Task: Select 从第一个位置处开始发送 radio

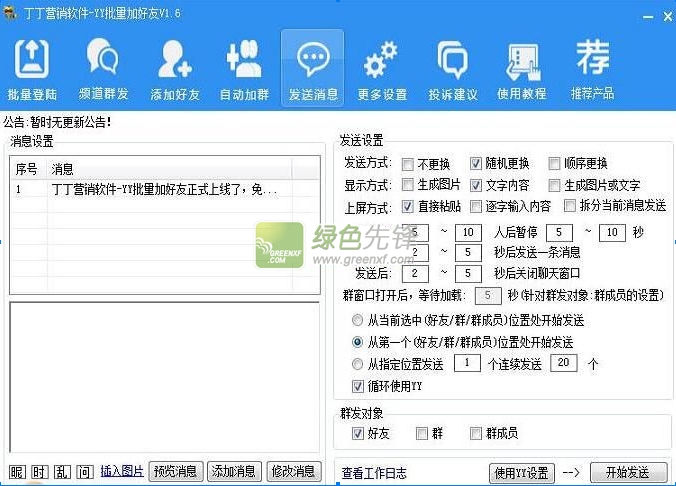Action: pos(357,342)
